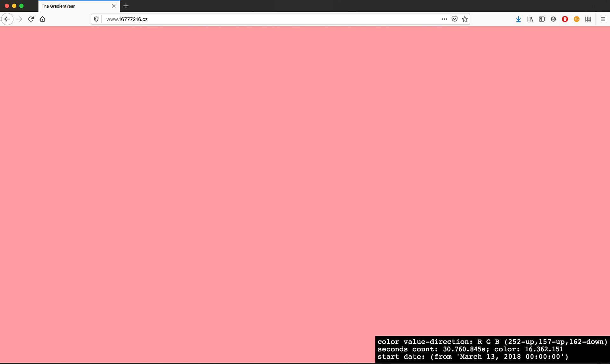This screenshot has width=610, height=364.
Task: Open the vertical-bars extension icon
Action: click(x=588, y=19)
